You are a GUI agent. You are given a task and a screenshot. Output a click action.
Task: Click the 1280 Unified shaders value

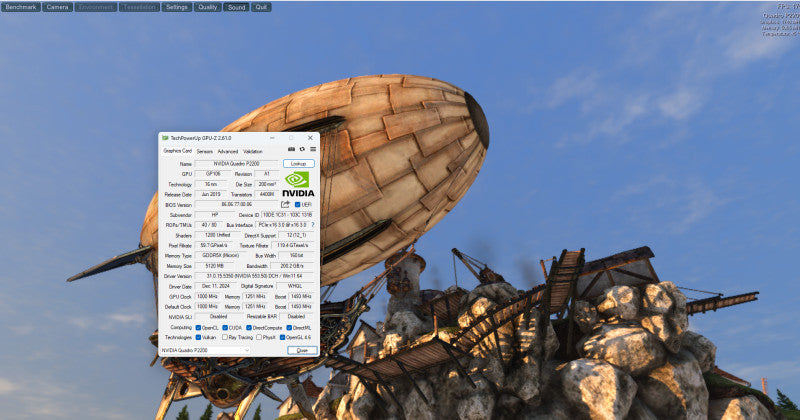tap(217, 235)
